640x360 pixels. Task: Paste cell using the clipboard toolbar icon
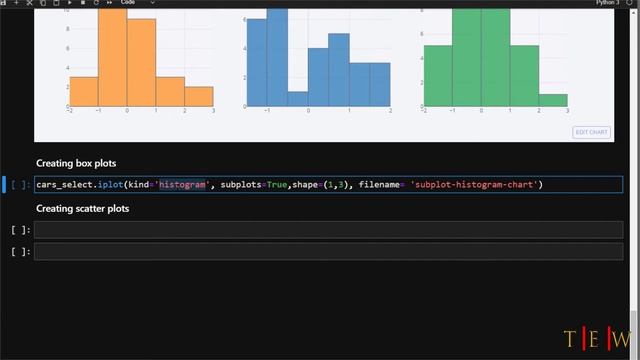coord(56,2)
